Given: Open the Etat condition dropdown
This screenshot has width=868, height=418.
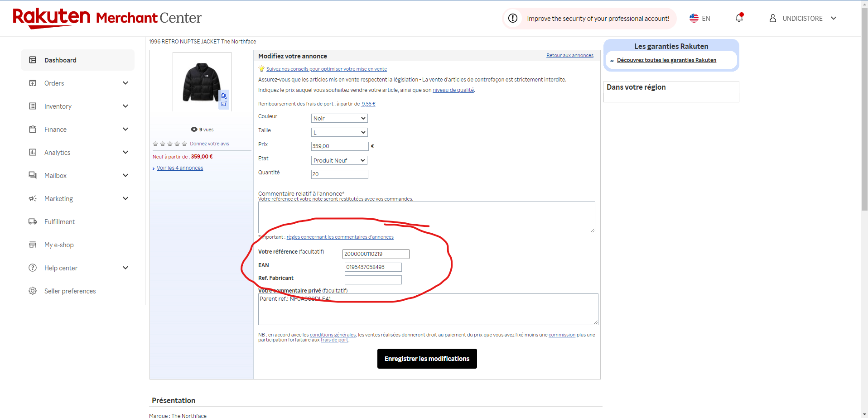Looking at the screenshot, I should click(339, 160).
